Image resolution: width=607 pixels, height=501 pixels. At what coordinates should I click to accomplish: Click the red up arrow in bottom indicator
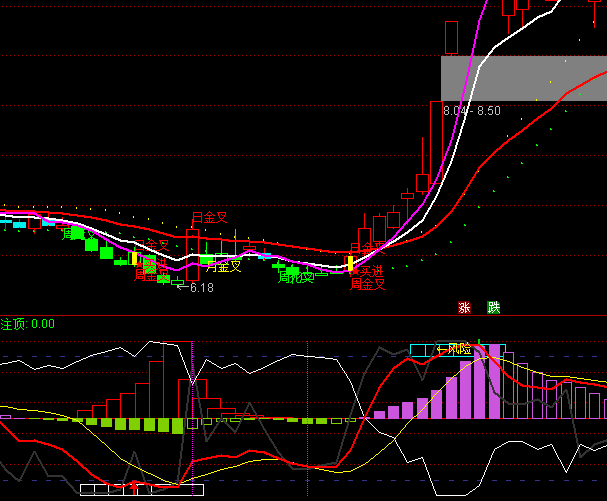pos(134,487)
